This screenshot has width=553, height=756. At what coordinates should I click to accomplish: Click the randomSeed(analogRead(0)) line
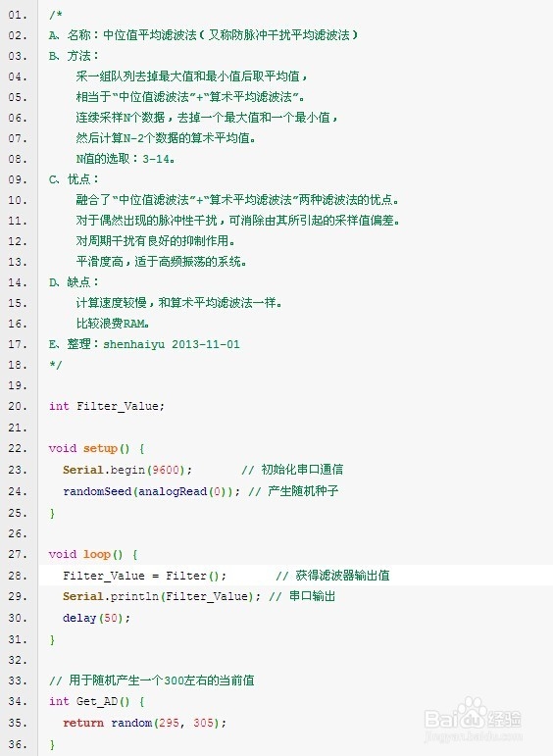tap(151, 491)
